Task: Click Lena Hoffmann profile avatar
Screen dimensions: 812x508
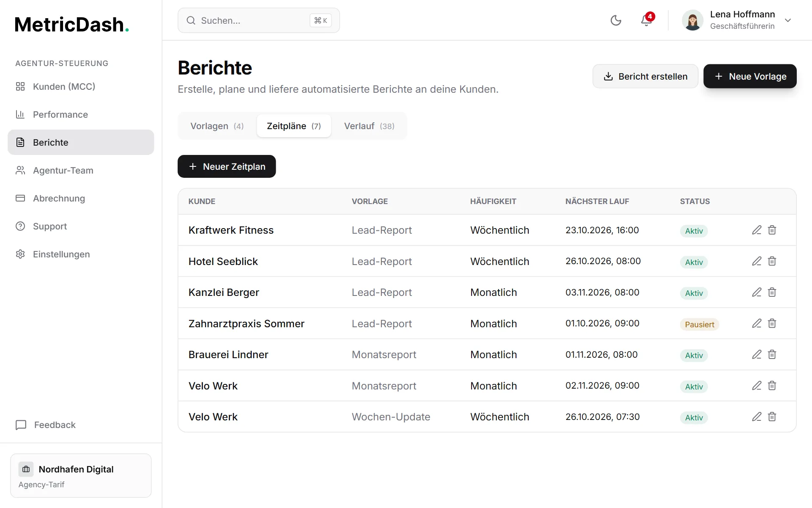Action: point(693,20)
